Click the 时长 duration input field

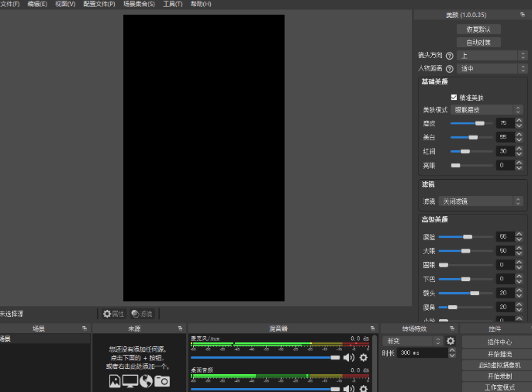pyautogui.click(x=420, y=353)
